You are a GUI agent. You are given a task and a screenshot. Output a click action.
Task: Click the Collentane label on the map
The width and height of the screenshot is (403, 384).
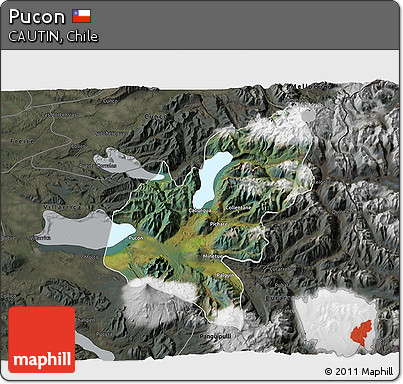point(238,208)
